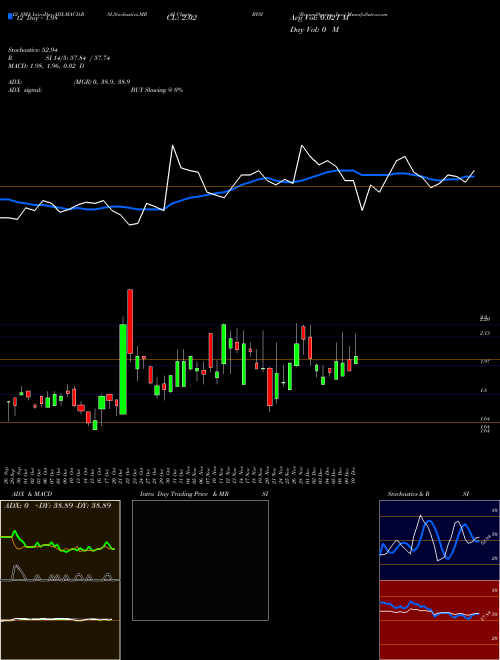Click the 'Avg Vol: 0.021 M' label
The height and width of the screenshot is (660, 500).
tap(319, 18)
